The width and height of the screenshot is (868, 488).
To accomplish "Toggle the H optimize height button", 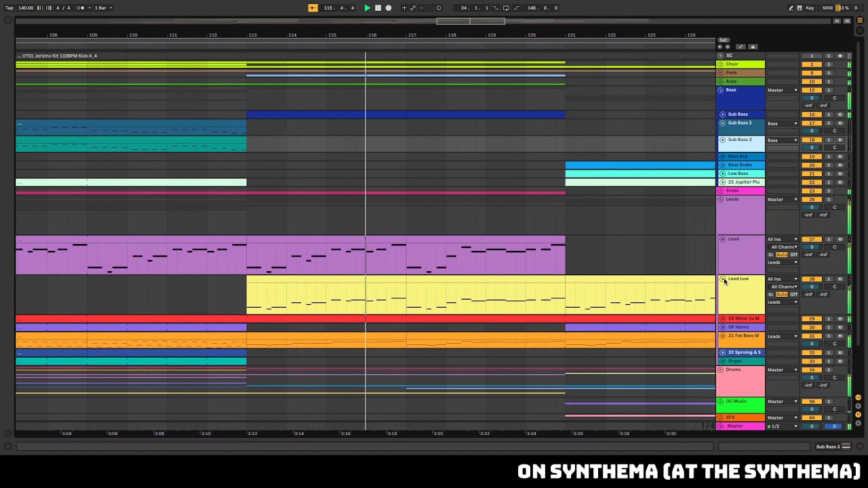I will coord(837,21).
